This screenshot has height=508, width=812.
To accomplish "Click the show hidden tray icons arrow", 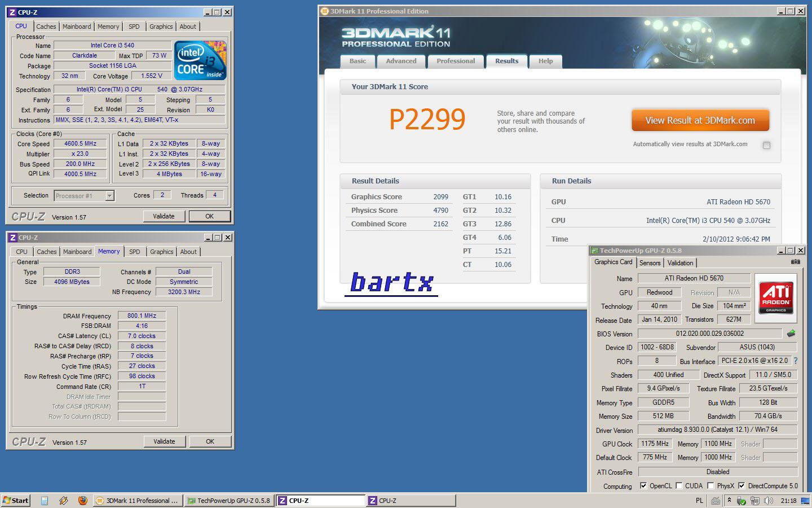I will [x=729, y=500].
